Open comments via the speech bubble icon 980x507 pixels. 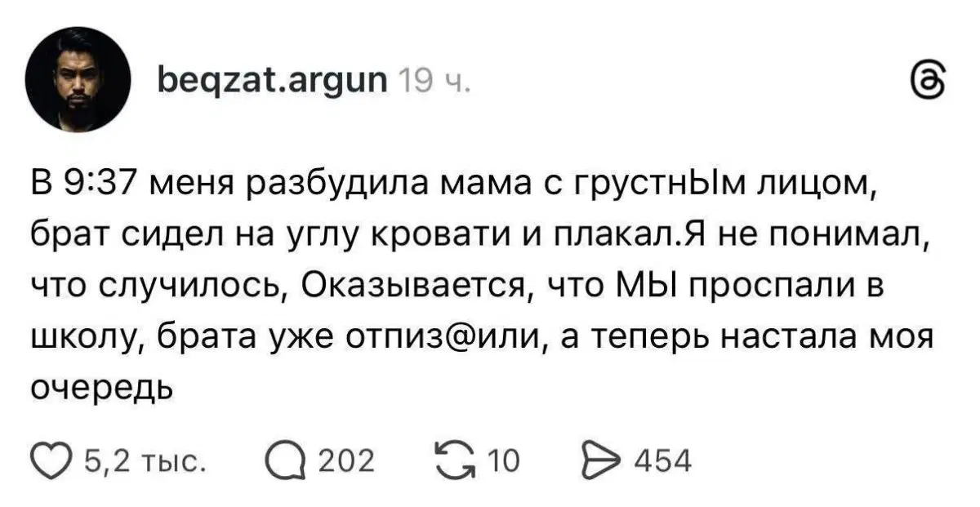(285, 460)
